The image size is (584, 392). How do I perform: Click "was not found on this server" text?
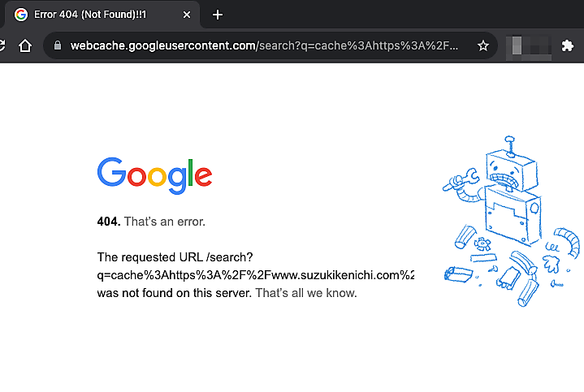point(174,292)
